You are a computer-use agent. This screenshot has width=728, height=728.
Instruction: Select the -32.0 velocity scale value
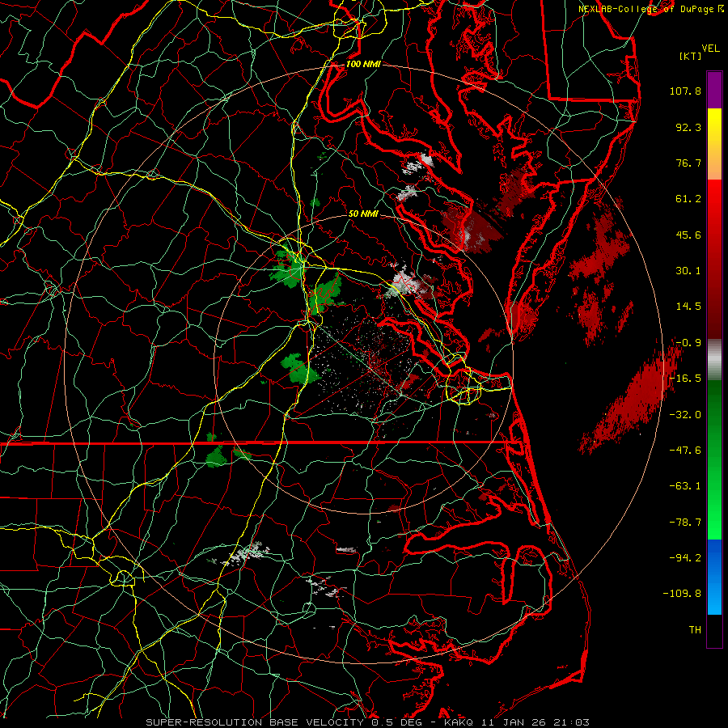tap(685, 415)
